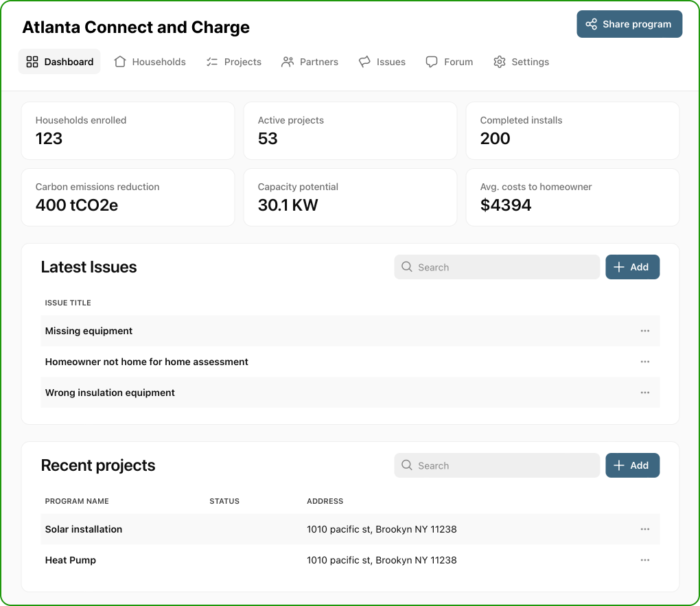This screenshot has height=606, width=700.
Task: Add a new project in Recent projects
Action: [632, 465]
